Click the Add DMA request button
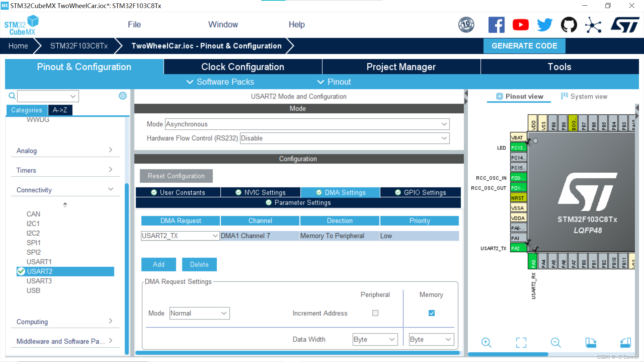 [x=159, y=264]
